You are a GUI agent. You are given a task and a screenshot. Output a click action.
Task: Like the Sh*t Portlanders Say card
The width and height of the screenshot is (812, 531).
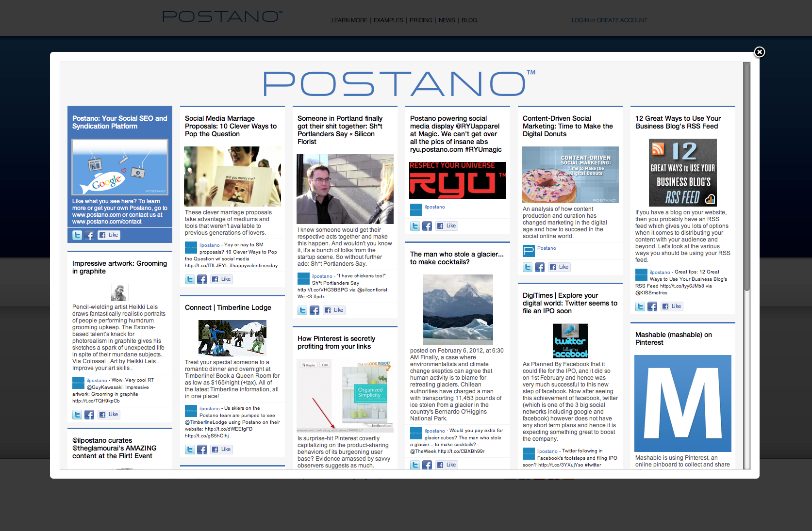click(x=334, y=310)
